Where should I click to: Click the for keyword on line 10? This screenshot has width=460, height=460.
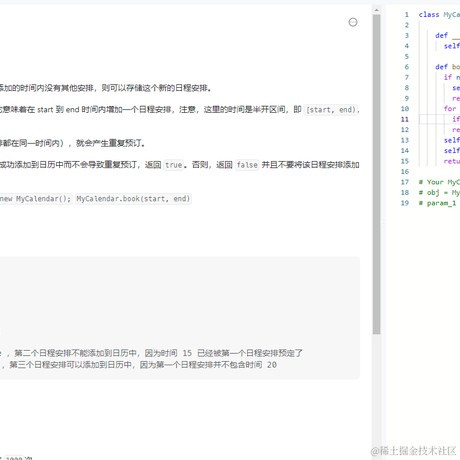click(450, 109)
